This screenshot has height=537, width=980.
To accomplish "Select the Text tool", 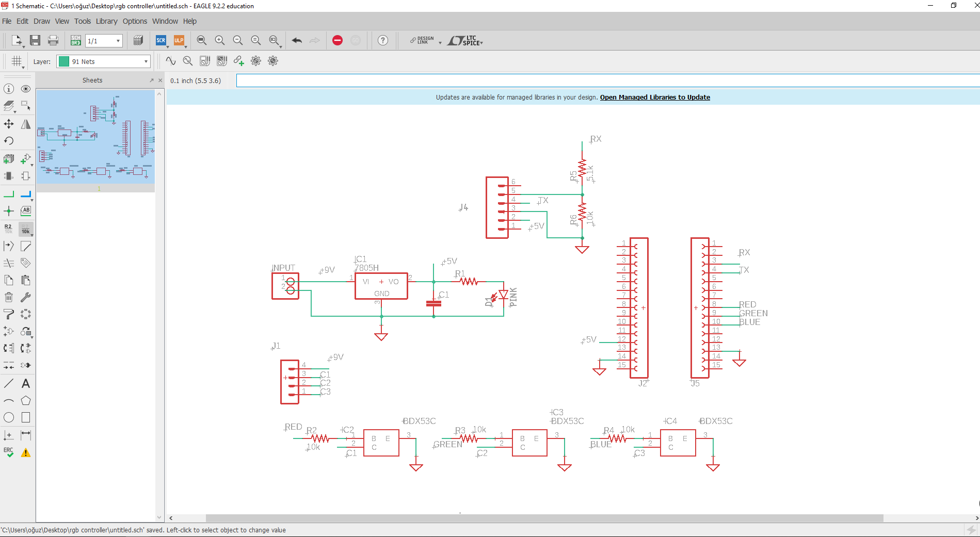I will (x=26, y=384).
